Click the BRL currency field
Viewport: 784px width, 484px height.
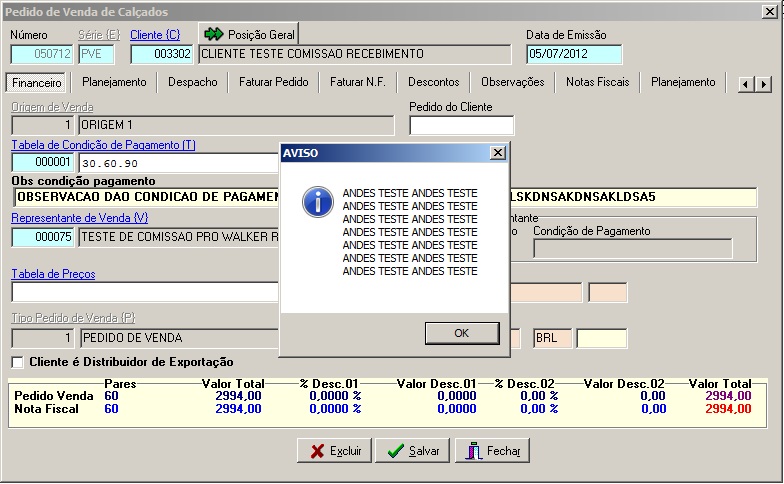click(x=552, y=338)
